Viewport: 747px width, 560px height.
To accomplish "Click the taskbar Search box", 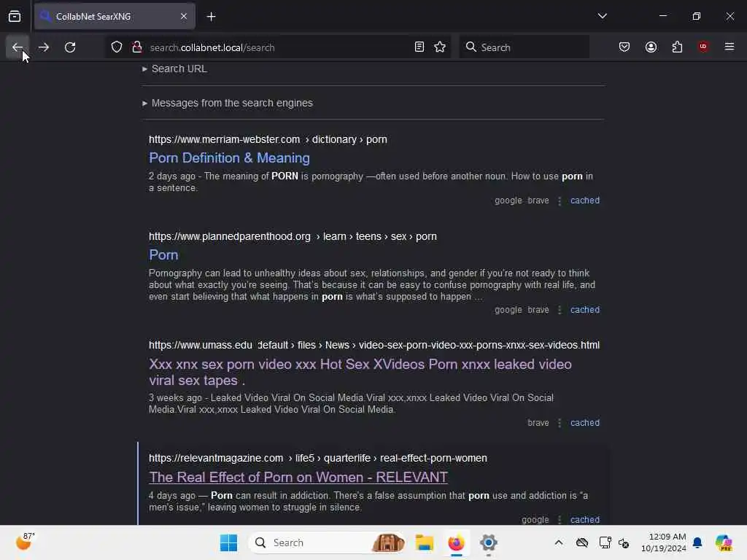I will coord(327,542).
